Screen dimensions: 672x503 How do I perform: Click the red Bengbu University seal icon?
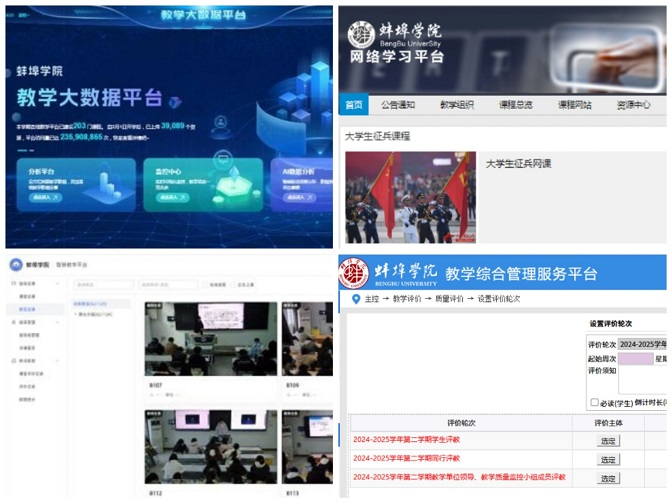pos(353,273)
